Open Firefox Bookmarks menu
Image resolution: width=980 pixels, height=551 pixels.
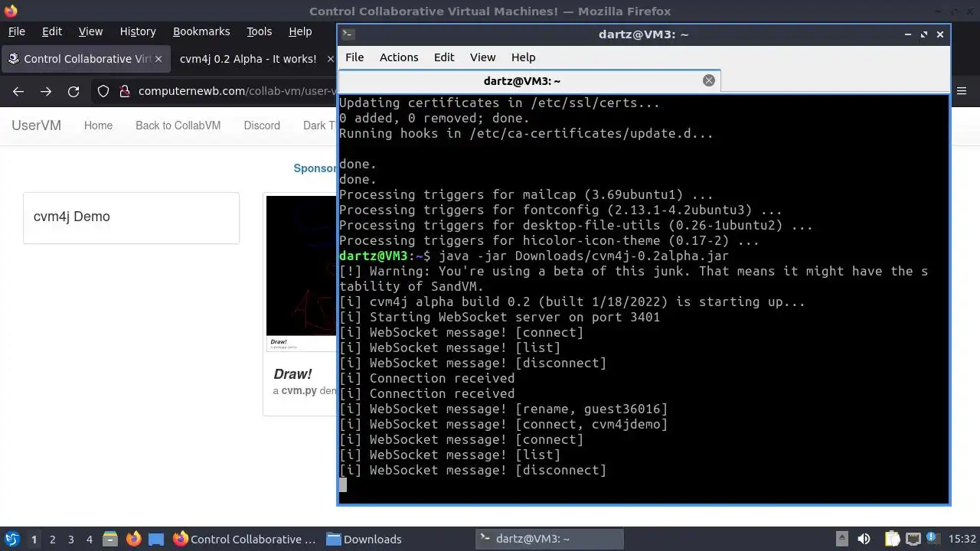pyautogui.click(x=201, y=31)
